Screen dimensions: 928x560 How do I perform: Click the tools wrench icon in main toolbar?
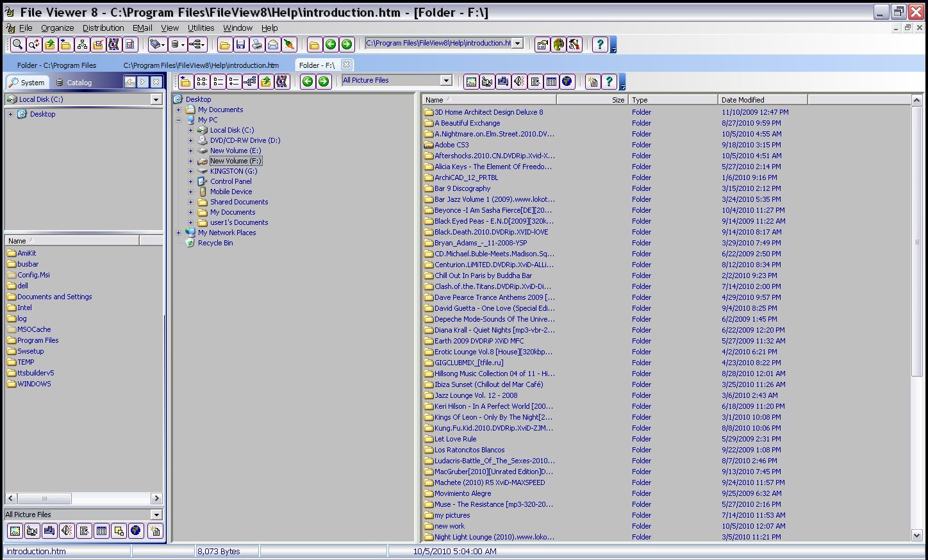pyautogui.click(x=574, y=44)
